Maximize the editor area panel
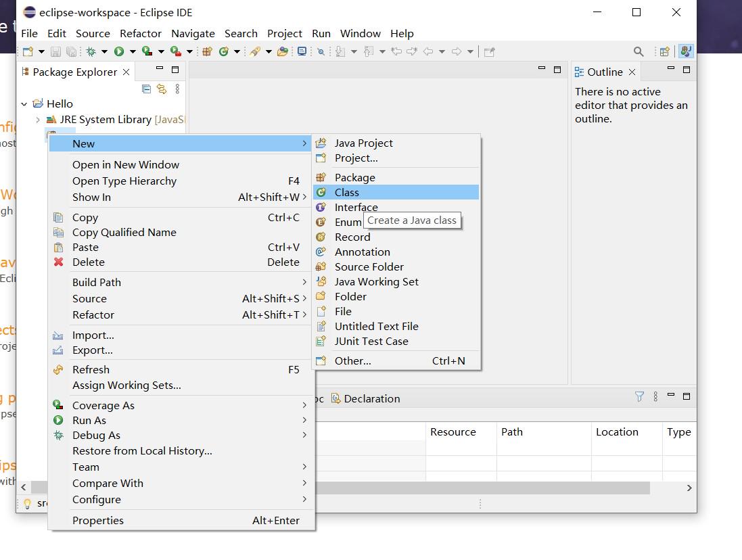Viewport: 742px width, 560px height. [x=557, y=70]
